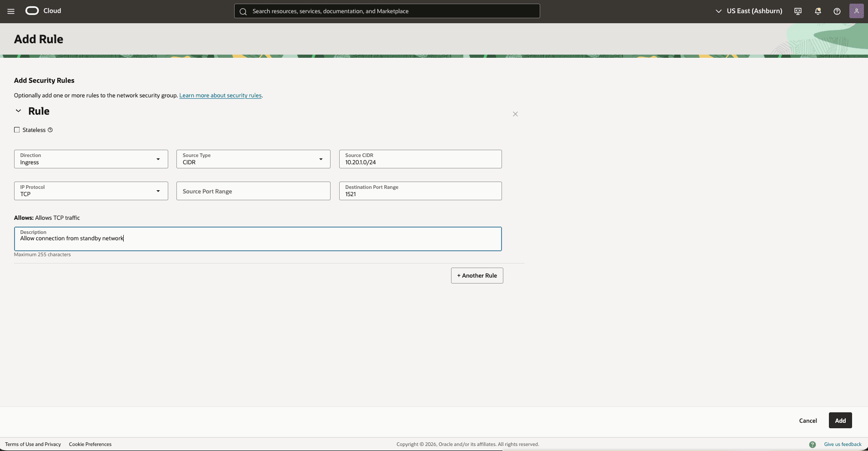868x451 pixels.
Task: Click the + Another Rule button
Action: point(477,275)
